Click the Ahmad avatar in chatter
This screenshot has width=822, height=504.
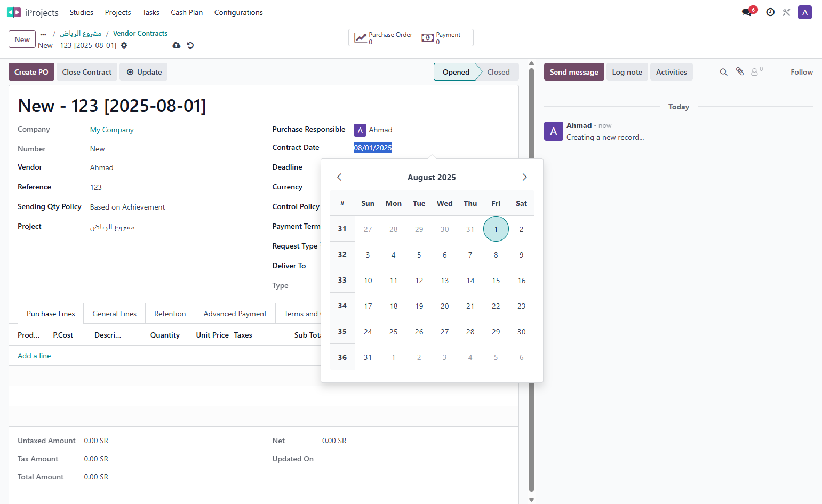(x=554, y=131)
